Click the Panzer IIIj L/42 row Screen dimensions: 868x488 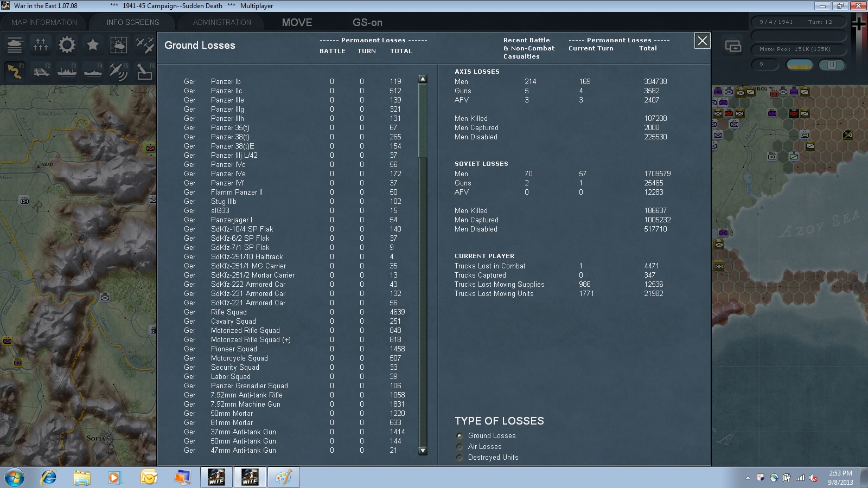[x=295, y=156]
